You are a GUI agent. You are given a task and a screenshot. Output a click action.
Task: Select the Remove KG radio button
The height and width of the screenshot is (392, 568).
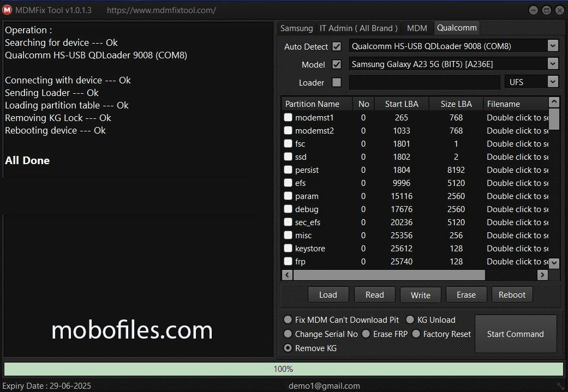tap(288, 348)
